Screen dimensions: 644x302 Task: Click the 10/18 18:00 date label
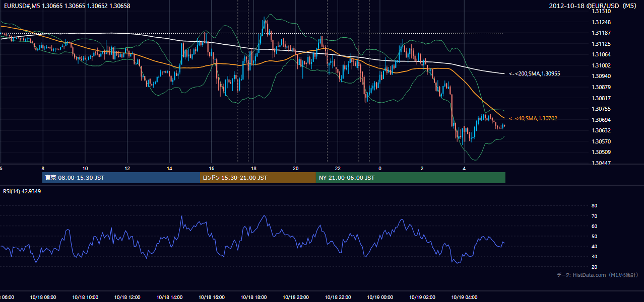pos(253,297)
